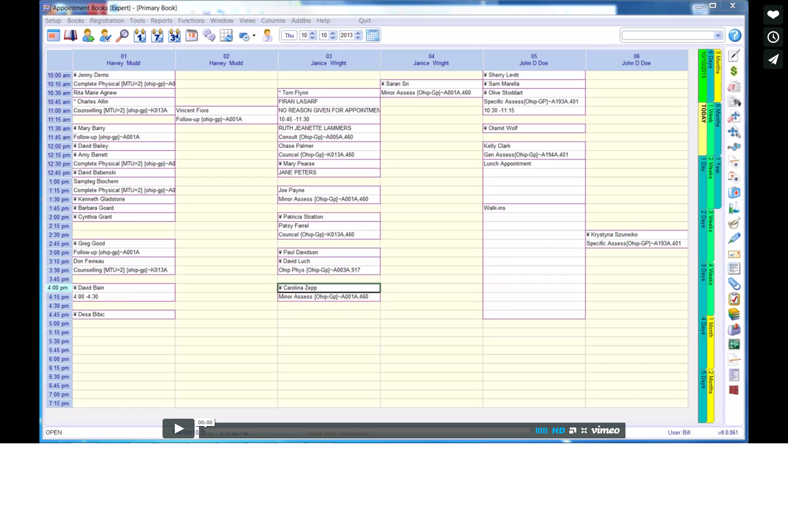This screenshot has width=788, height=532.
Task: Share the video via paper plane button
Action: pos(773,59)
